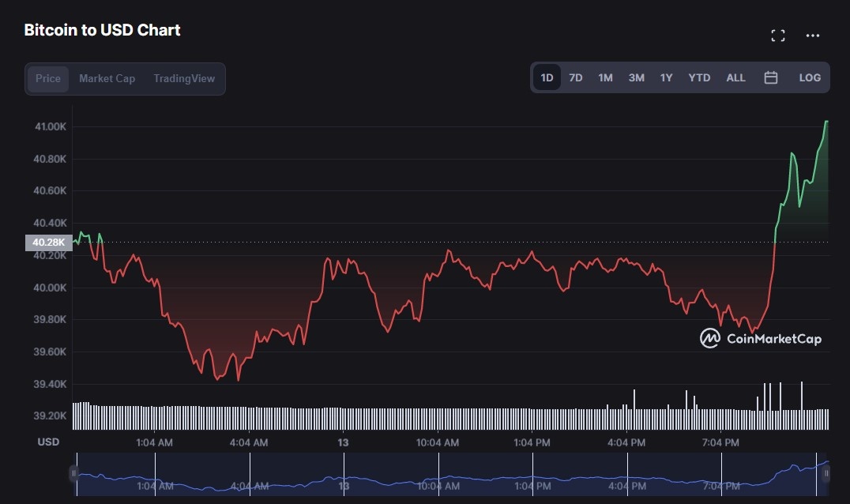
Task: Click the Bitcoin to USD Chart title
Action: (x=102, y=30)
